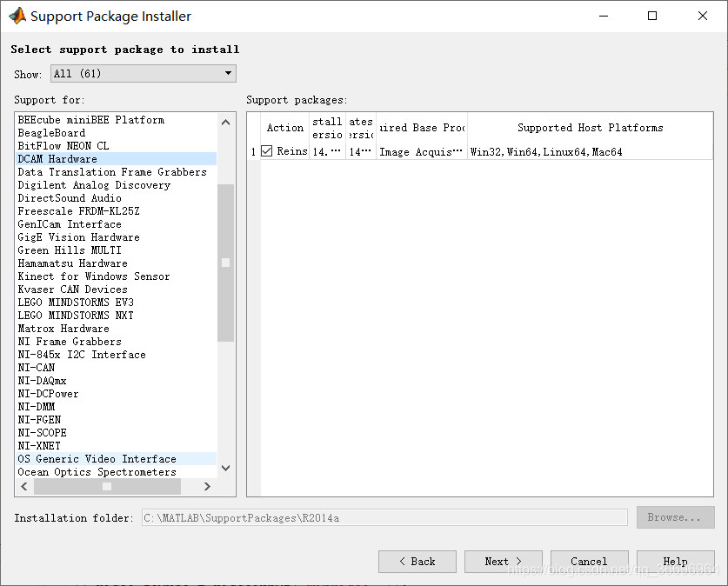
Task: Click the list's scroll down arrow
Action: click(x=225, y=468)
